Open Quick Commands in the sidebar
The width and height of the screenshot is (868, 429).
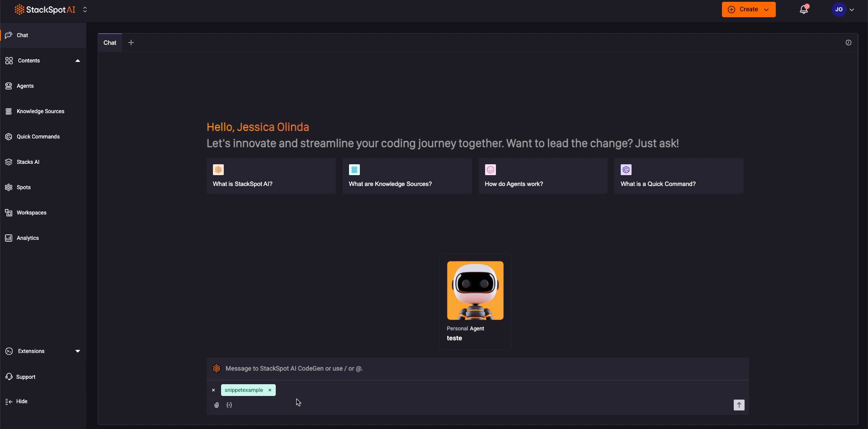click(x=38, y=136)
